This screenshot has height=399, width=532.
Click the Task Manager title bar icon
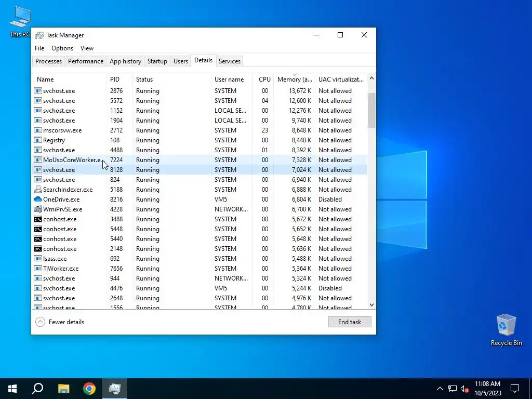(39, 35)
